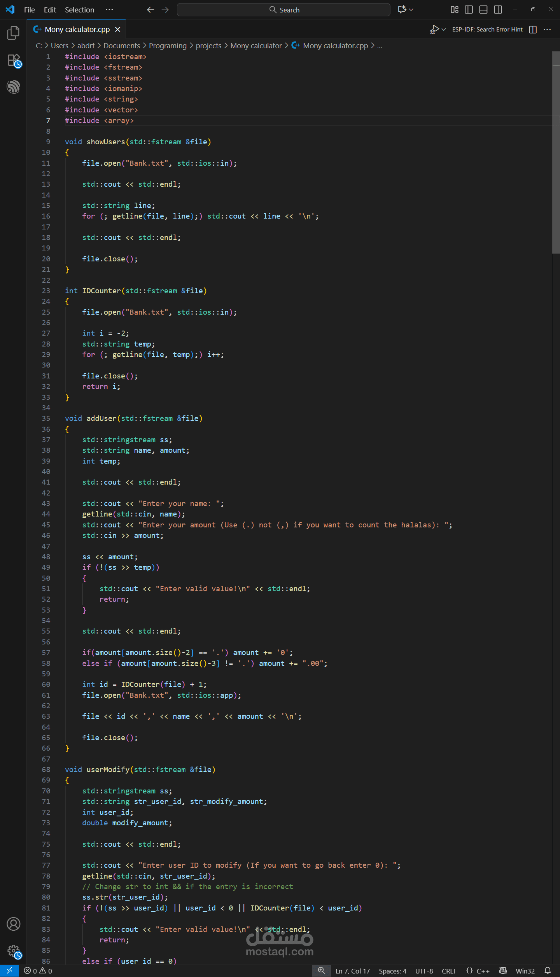
Task: Open the ESP-IDF Espressif sidebar icon
Action: (13, 87)
